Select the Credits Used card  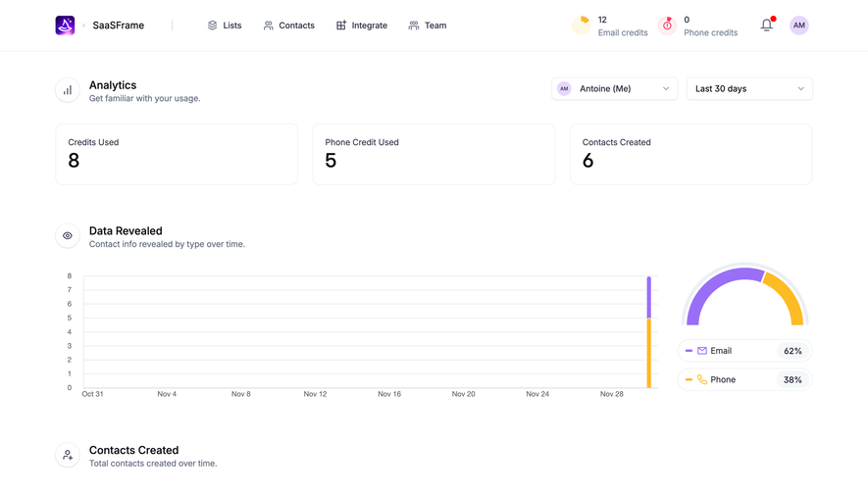click(177, 154)
